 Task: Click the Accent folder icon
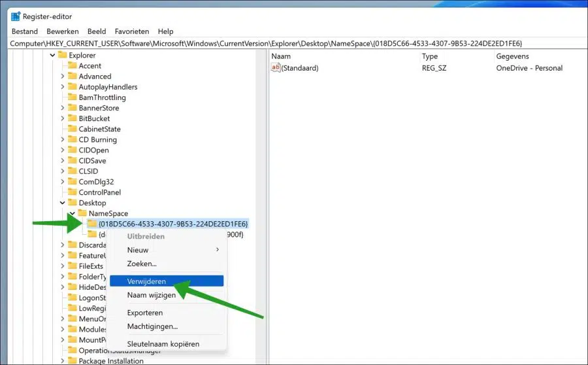[x=73, y=65]
